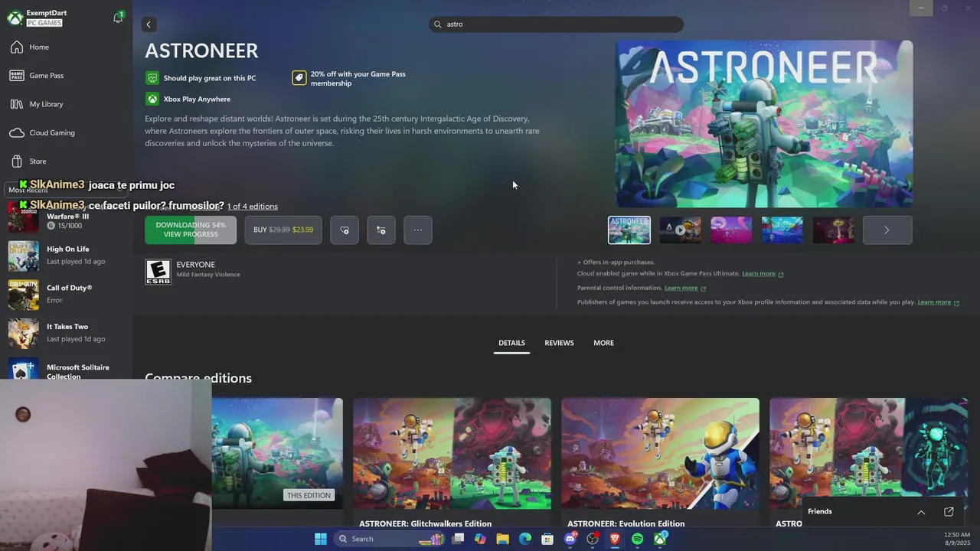Open Warfare III entry in recent list

[x=66, y=220]
